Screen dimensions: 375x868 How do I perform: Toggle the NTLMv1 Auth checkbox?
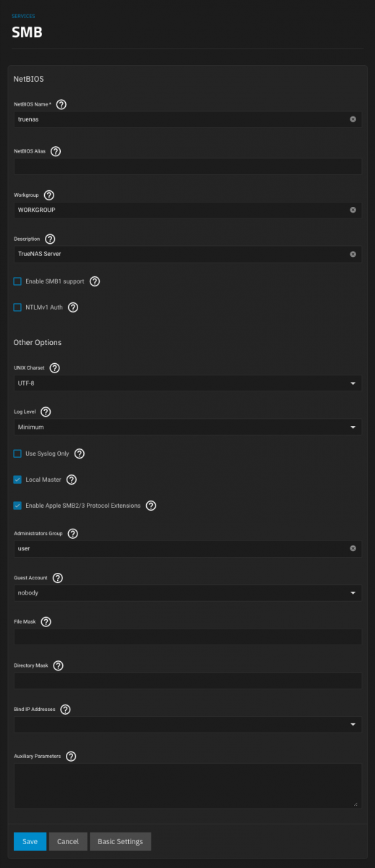(x=17, y=307)
